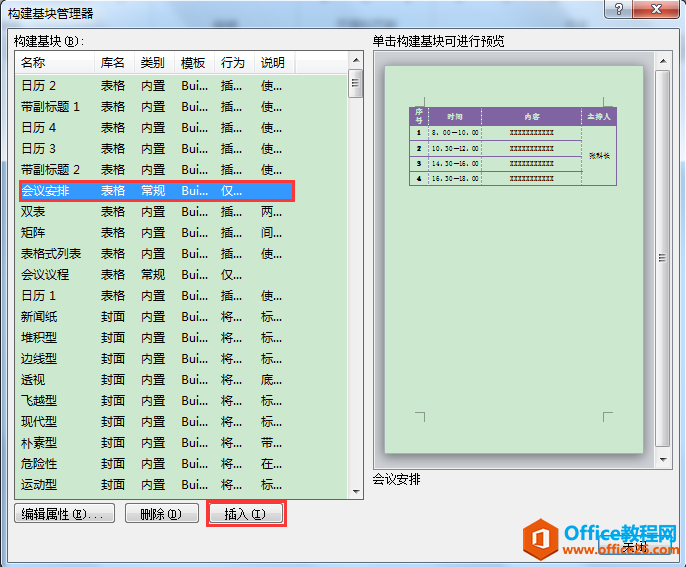
Task: Click the 删除(D) button
Action: tap(161, 514)
